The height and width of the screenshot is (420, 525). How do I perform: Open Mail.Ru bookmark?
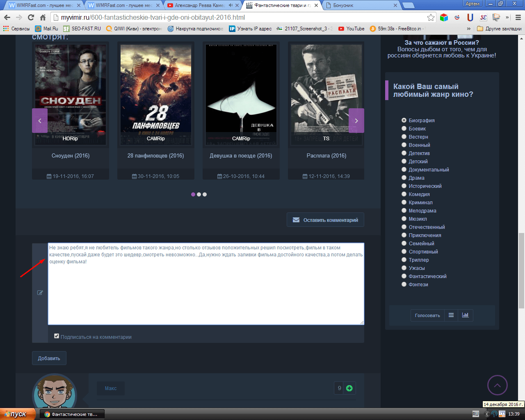point(47,29)
